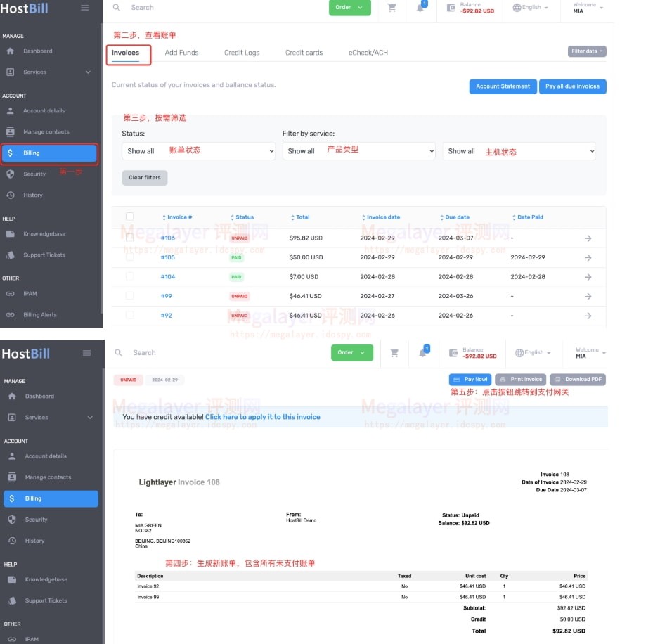The width and height of the screenshot is (660, 644).
Task: Open the Filter data dropdown
Action: pyautogui.click(x=586, y=51)
